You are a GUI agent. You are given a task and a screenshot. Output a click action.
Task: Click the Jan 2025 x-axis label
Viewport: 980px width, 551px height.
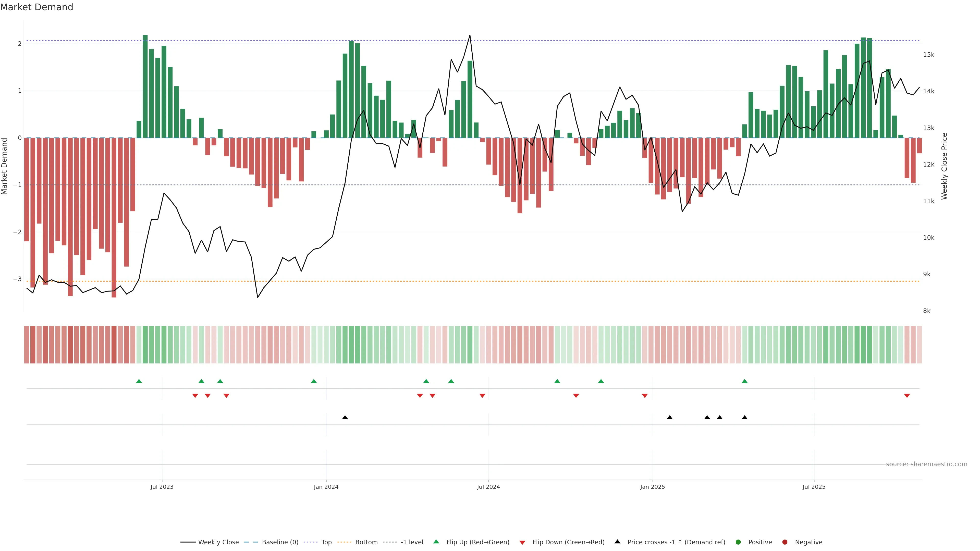point(653,487)
